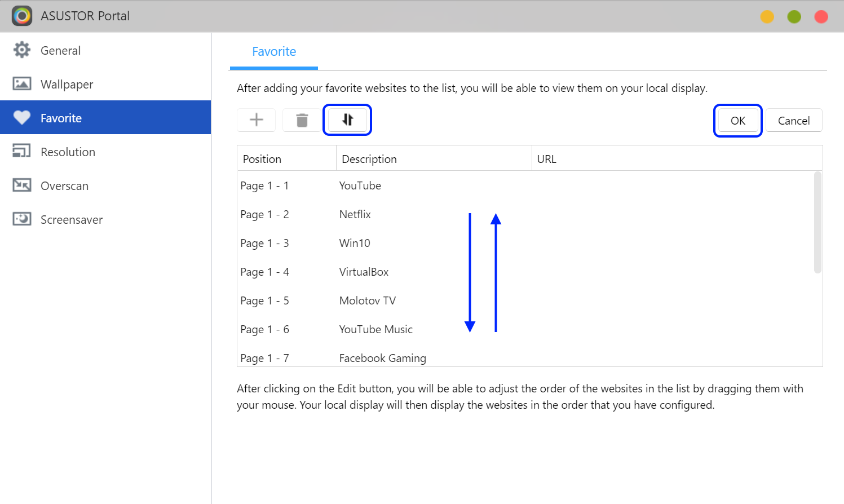
Task: Open General settings section
Action: point(105,50)
